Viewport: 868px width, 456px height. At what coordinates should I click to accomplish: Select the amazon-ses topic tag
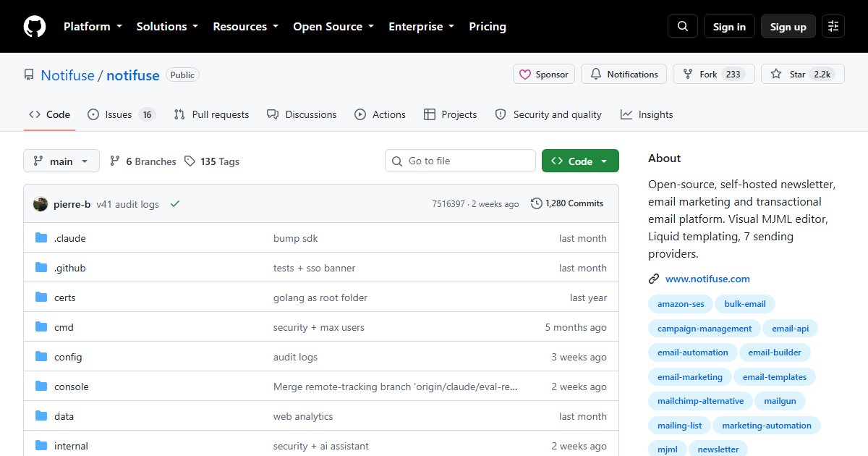(681, 304)
